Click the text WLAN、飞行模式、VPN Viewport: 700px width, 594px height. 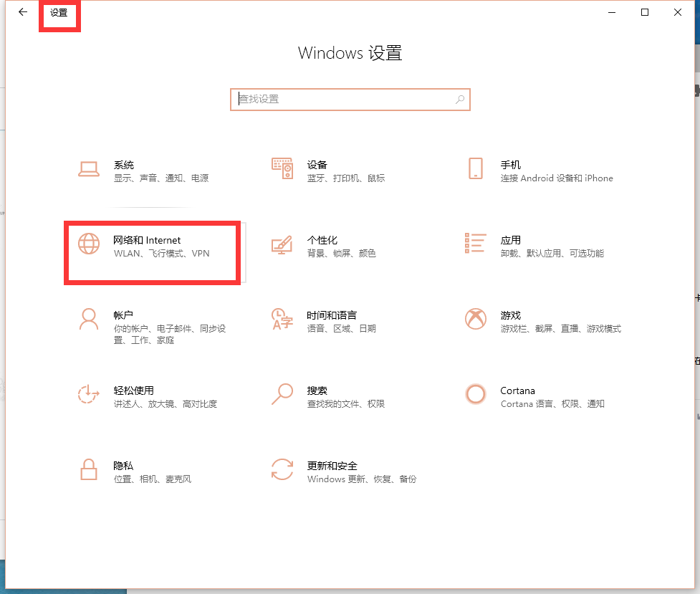click(162, 253)
